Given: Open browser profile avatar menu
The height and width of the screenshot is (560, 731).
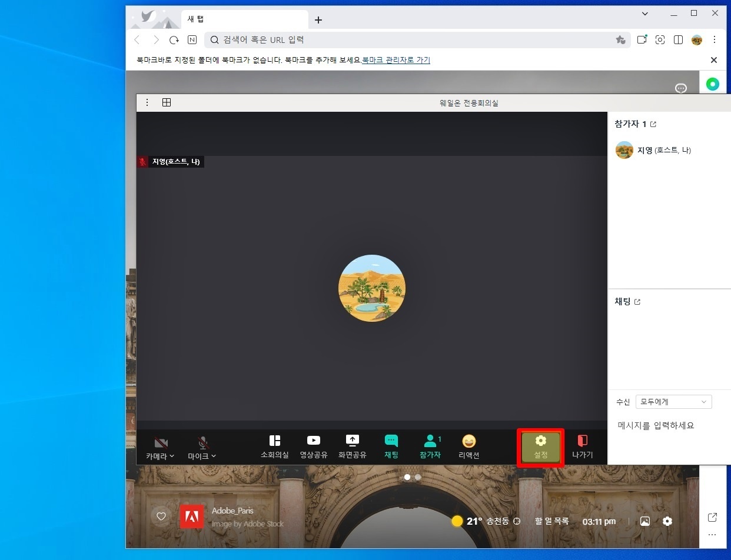Looking at the screenshot, I should [x=697, y=40].
